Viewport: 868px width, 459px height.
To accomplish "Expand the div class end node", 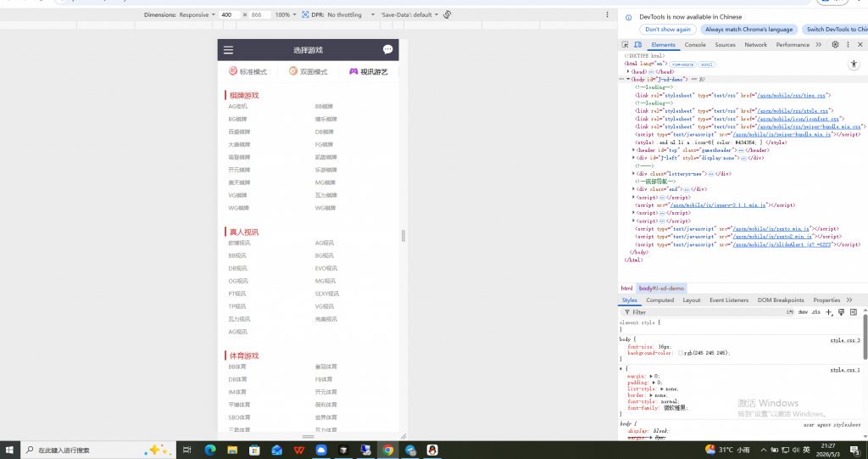I will tap(634, 189).
